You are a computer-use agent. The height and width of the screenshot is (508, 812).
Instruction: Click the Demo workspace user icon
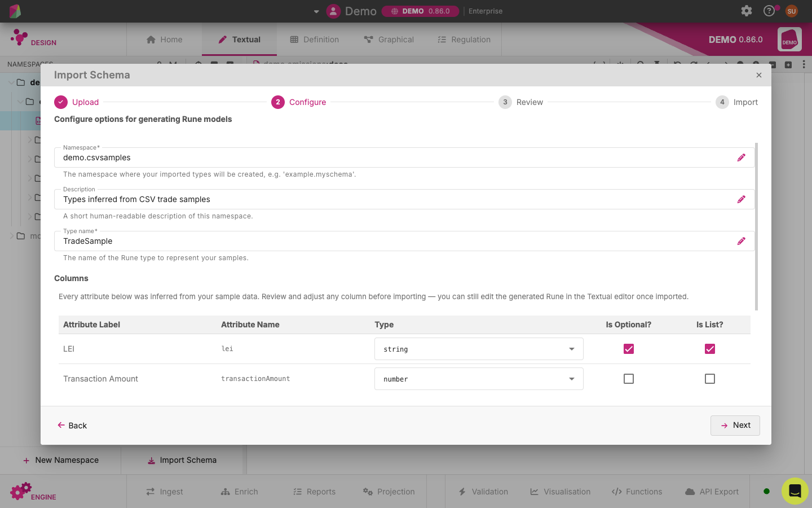tap(334, 11)
